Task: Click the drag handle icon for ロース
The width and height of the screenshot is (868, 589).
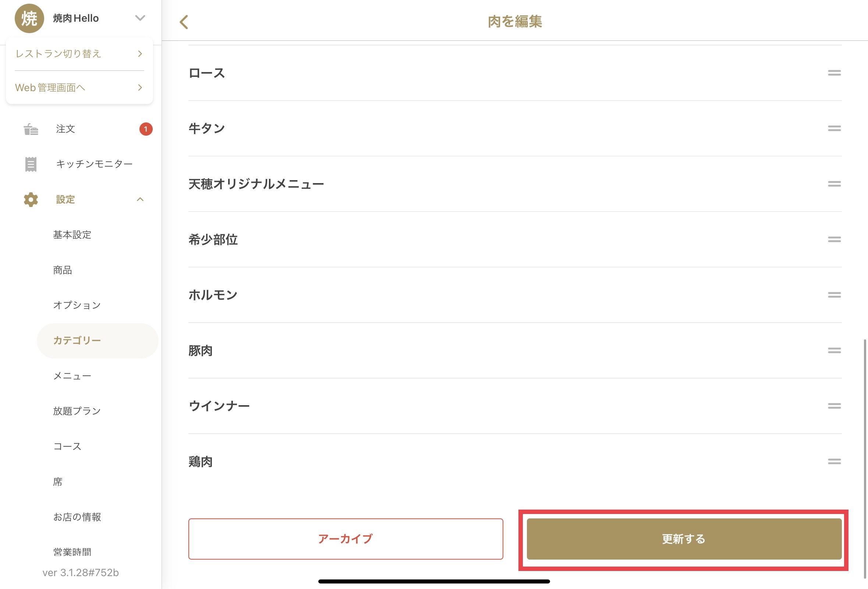Action: (x=834, y=73)
